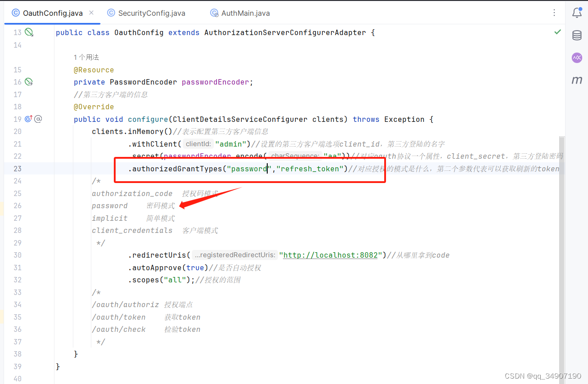
Task: Click the @ annotation gutter icon on line 19
Action: pos(38,119)
